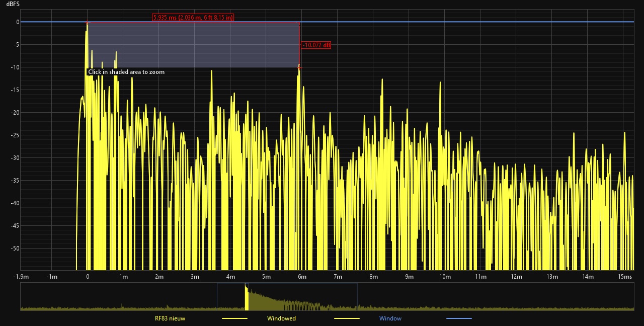Click the 15m tick at the time axis end
This screenshot has width=644, height=326.
click(x=625, y=277)
